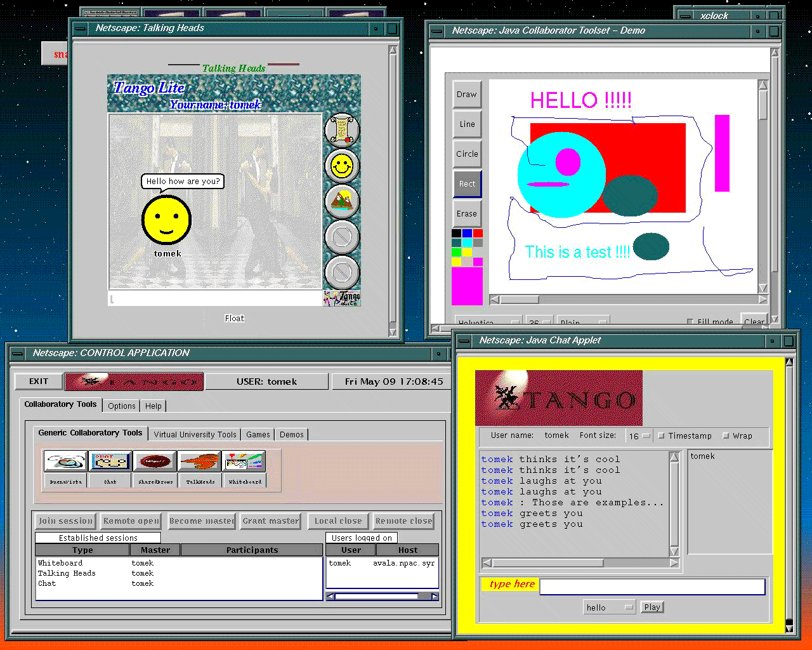Image resolution: width=812 pixels, height=650 pixels.
Task: Click the yellow tomek smiley avatar
Action: pyautogui.click(x=166, y=220)
